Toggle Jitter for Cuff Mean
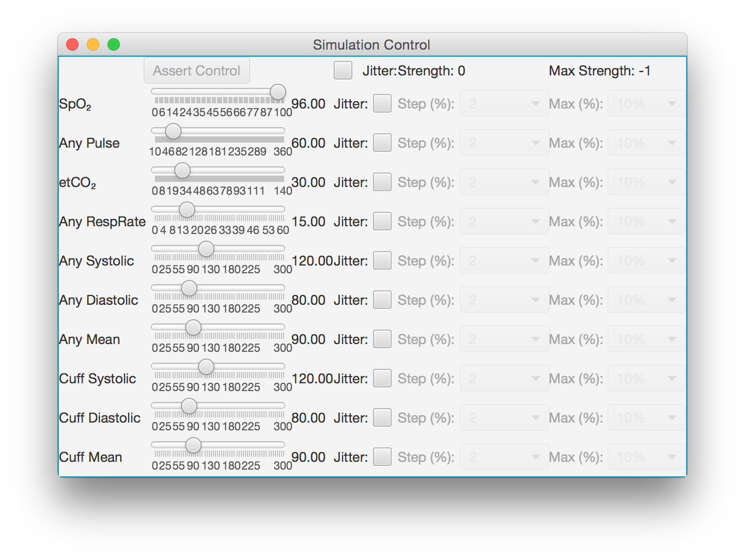 click(382, 457)
